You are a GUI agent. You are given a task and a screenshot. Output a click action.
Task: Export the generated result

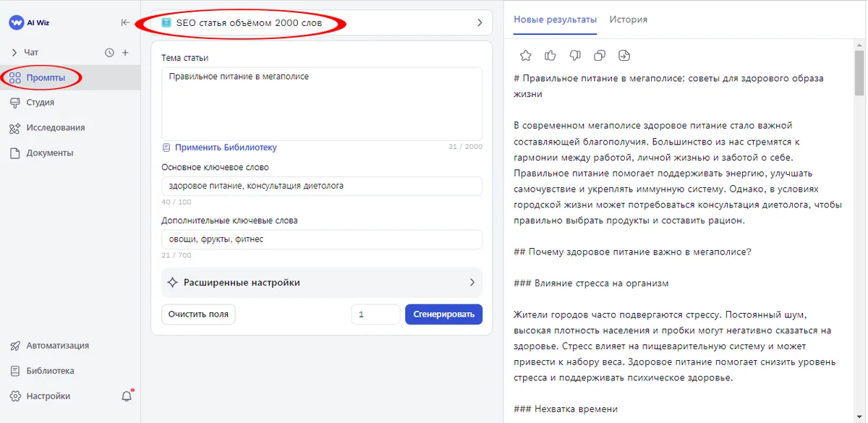click(x=624, y=55)
